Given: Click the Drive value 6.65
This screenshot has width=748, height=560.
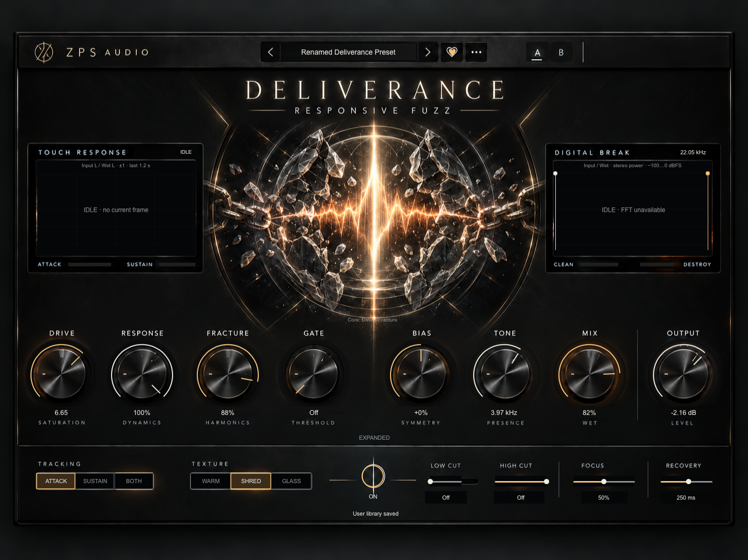Looking at the screenshot, I should (x=61, y=413).
